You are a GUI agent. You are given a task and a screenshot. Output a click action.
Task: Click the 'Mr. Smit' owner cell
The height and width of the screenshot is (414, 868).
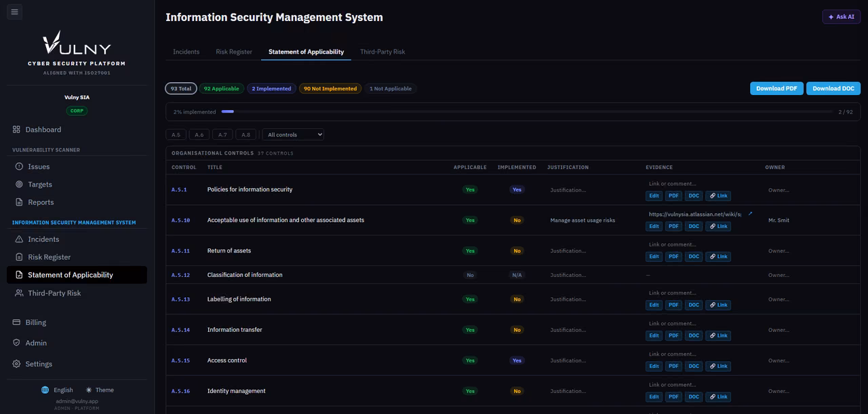point(778,221)
